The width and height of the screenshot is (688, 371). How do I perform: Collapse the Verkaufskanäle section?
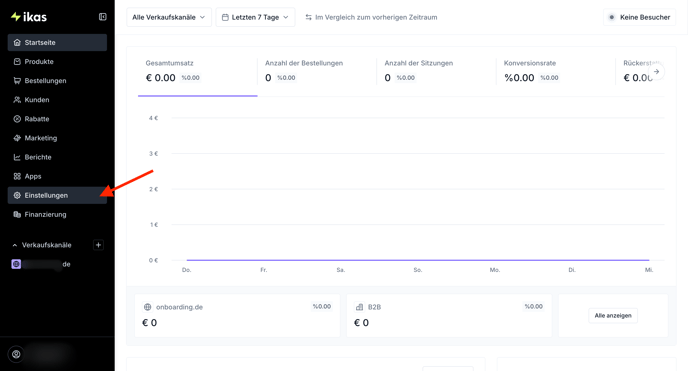coord(14,245)
